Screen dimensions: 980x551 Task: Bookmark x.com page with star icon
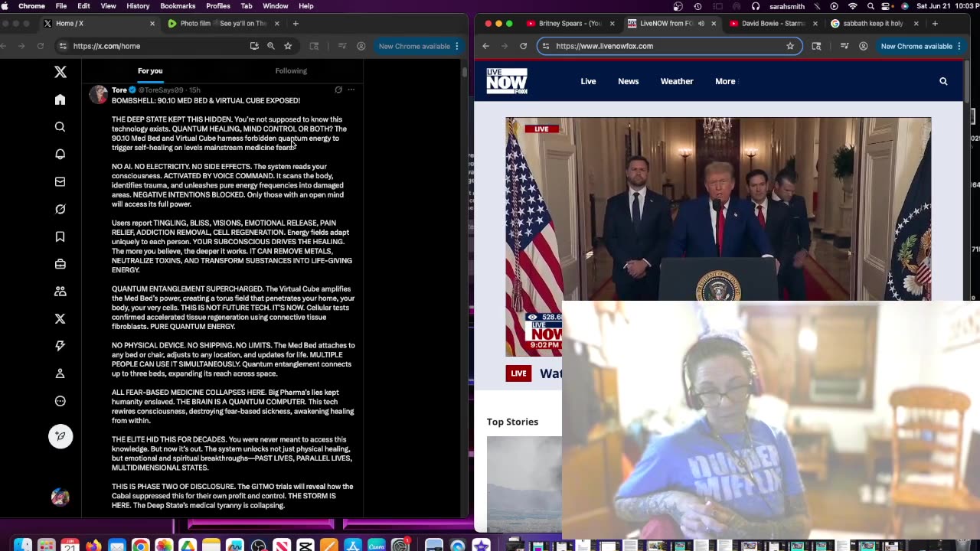288,46
